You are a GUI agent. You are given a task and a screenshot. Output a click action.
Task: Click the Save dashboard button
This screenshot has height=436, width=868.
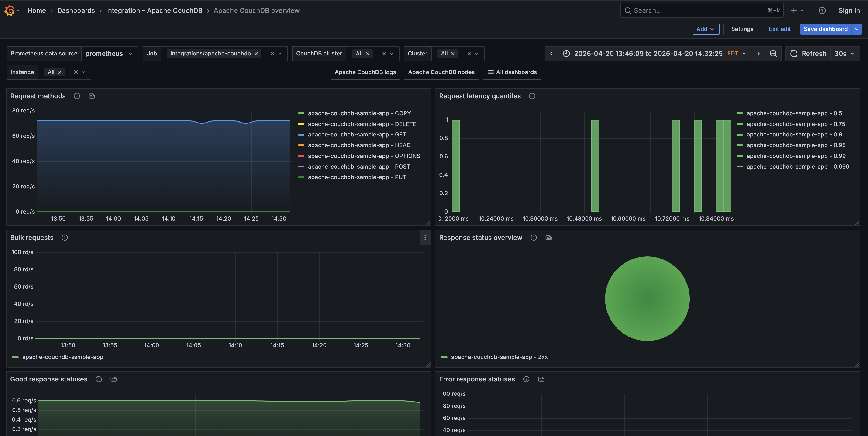(x=825, y=29)
